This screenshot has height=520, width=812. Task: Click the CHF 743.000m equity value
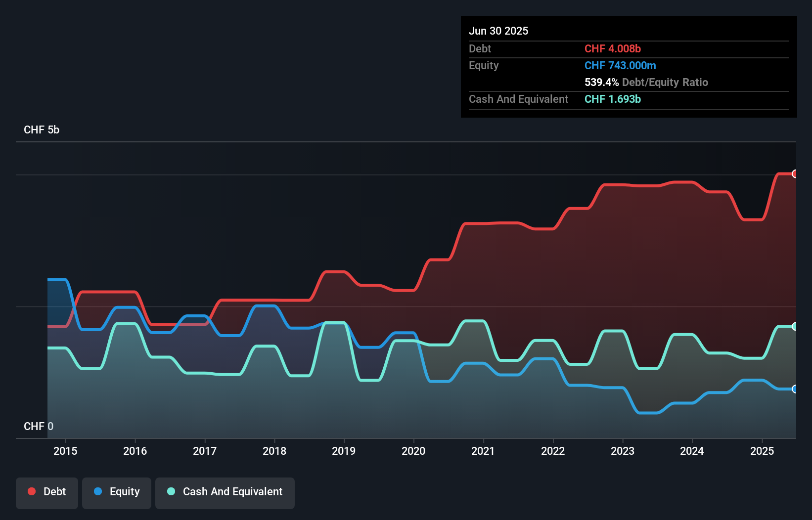620,65
